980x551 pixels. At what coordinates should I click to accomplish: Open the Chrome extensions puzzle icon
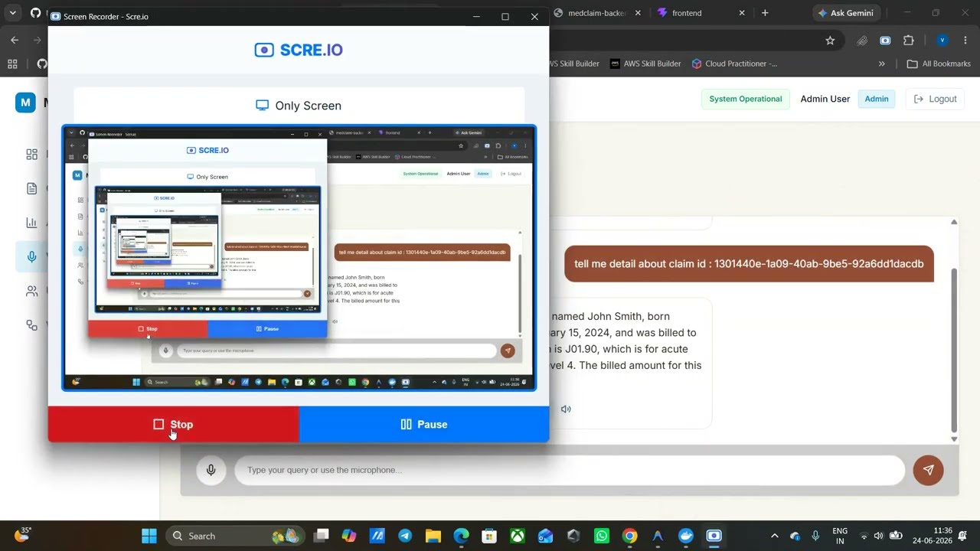[x=909, y=41]
